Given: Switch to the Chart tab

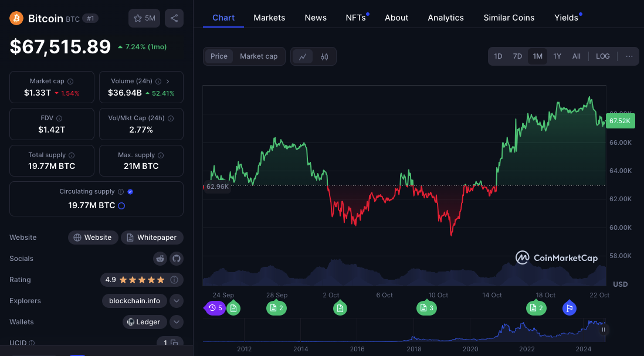Looking at the screenshot, I should tap(223, 18).
